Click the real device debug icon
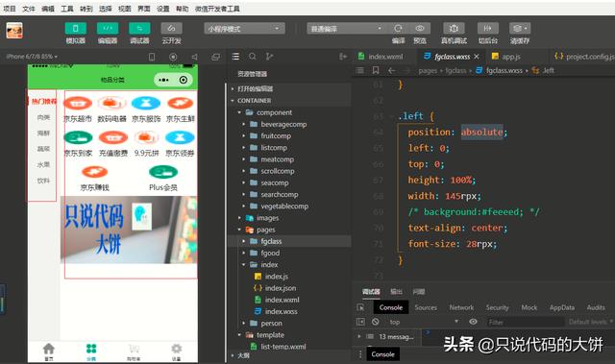The image size is (615, 364). (x=454, y=28)
